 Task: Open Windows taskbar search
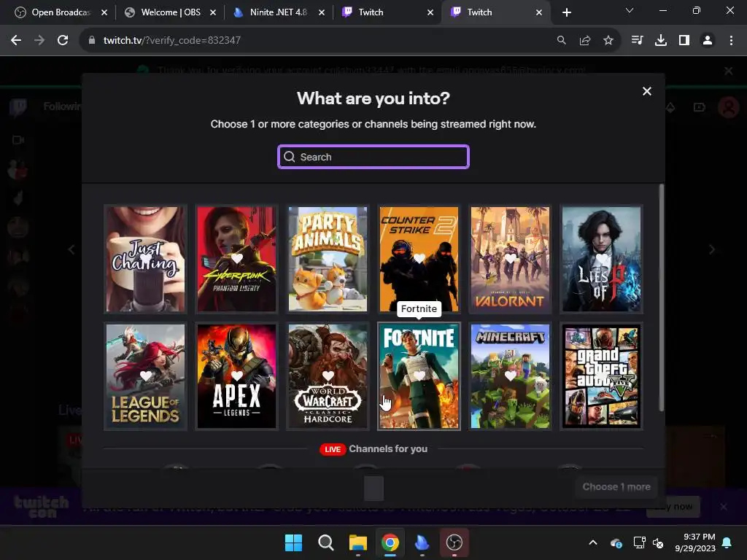click(326, 542)
